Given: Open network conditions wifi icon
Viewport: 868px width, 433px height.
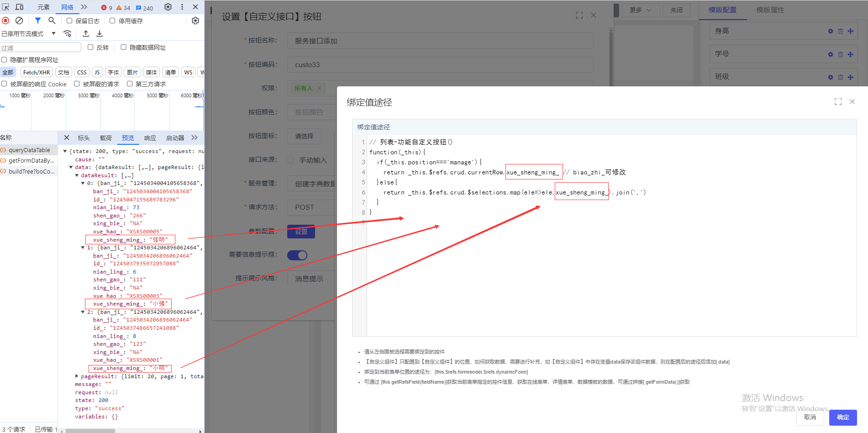Looking at the screenshot, I should click(x=68, y=34).
